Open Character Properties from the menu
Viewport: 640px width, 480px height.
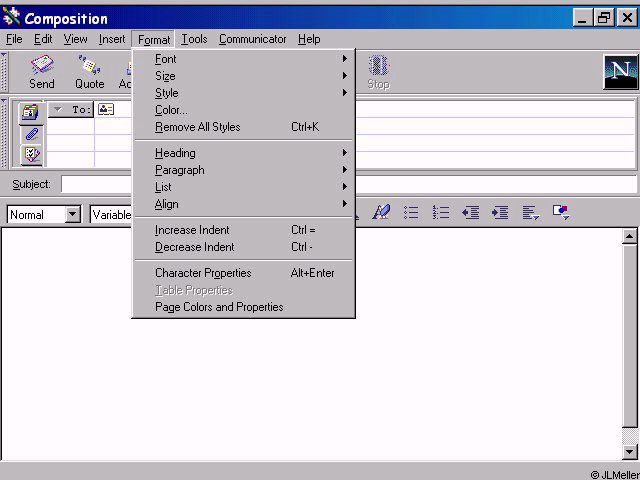(x=243, y=273)
